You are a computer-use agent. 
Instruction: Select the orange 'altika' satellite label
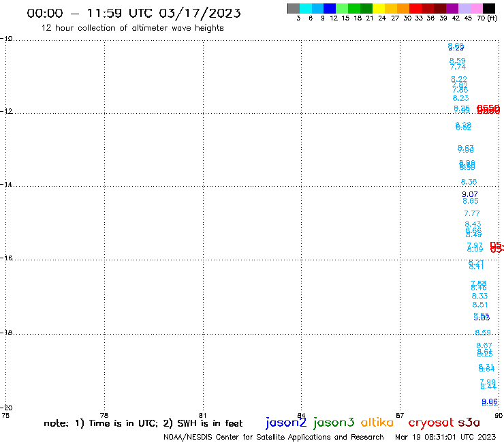click(377, 423)
